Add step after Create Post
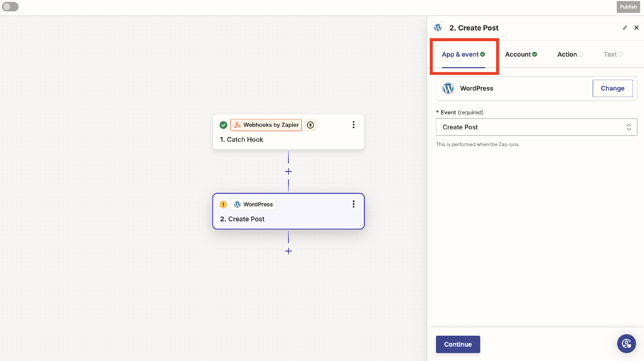The image size is (644, 361). [288, 251]
